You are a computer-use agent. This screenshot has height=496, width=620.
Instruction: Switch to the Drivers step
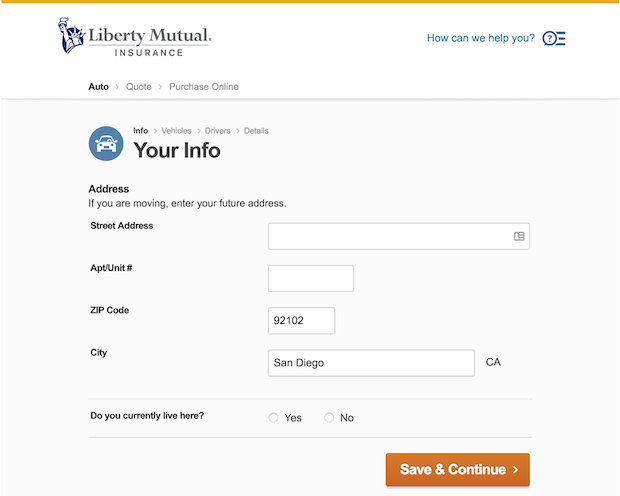click(x=218, y=131)
